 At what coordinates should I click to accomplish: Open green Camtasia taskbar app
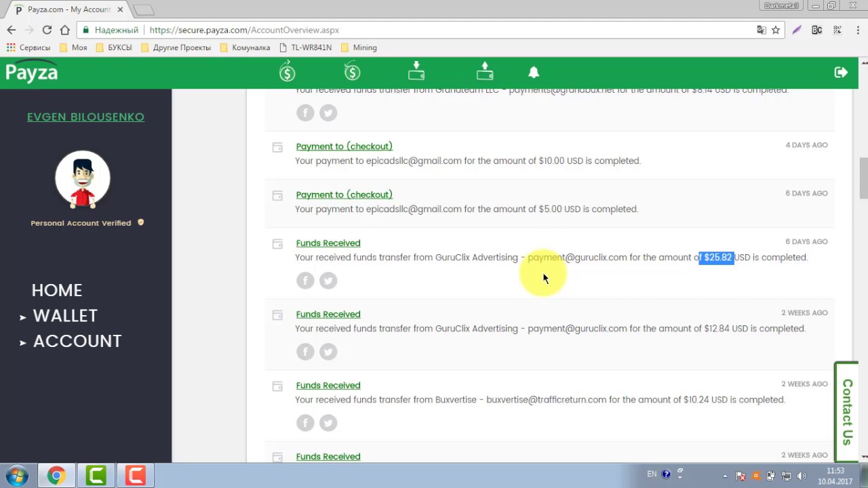coord(96,475)
